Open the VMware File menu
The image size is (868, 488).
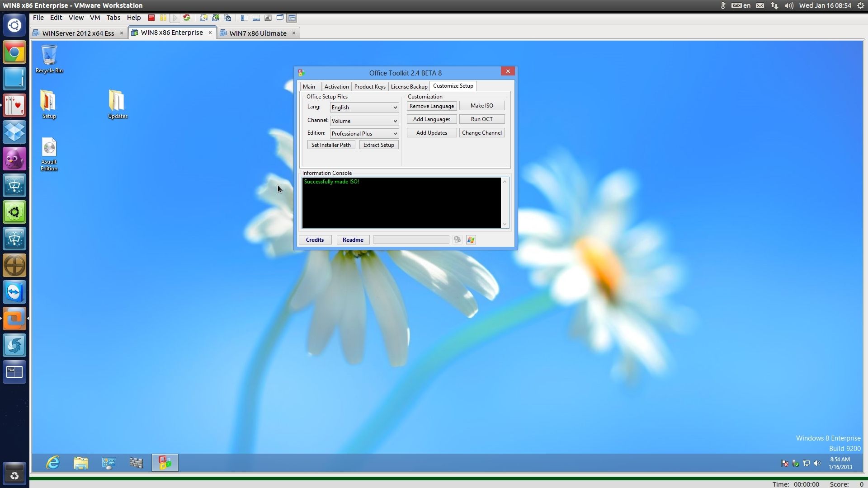tap(38, 18)
